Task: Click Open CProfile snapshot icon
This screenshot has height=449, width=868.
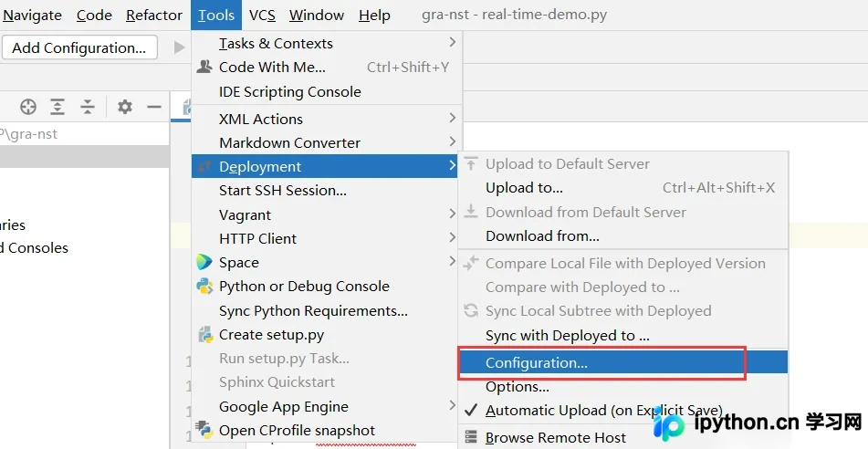Action: pyautogui.click(x=204, y=430)
